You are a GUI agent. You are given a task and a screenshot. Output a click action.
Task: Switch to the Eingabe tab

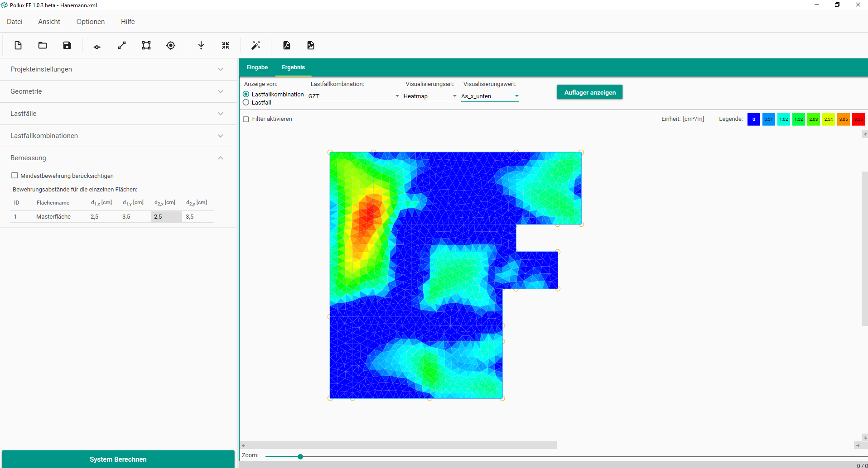coord(257,67)
